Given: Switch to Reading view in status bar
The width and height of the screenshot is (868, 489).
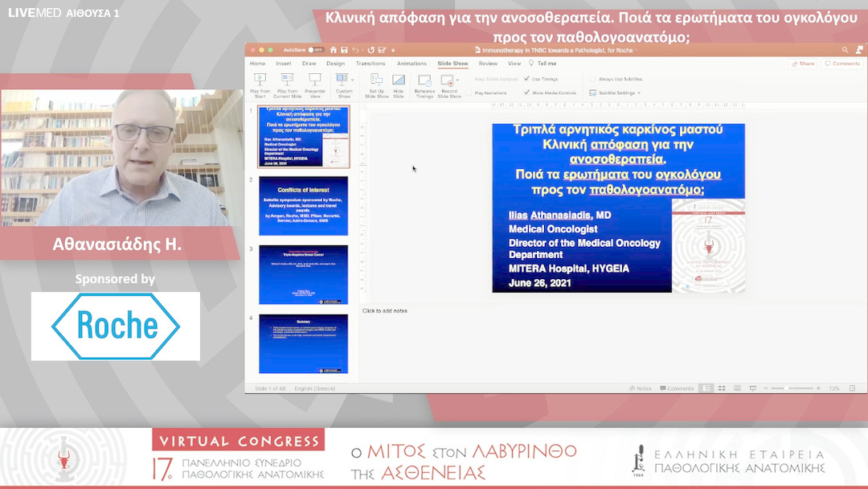Looking at the screenshot, I should coord(737,388).
